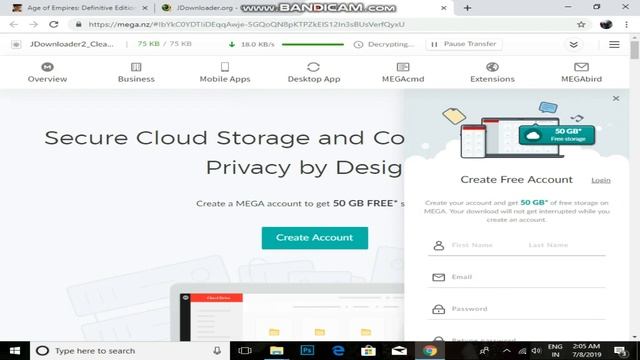Go back to previous page
This screenshot has width=640, height=360.
click(14, 24)
